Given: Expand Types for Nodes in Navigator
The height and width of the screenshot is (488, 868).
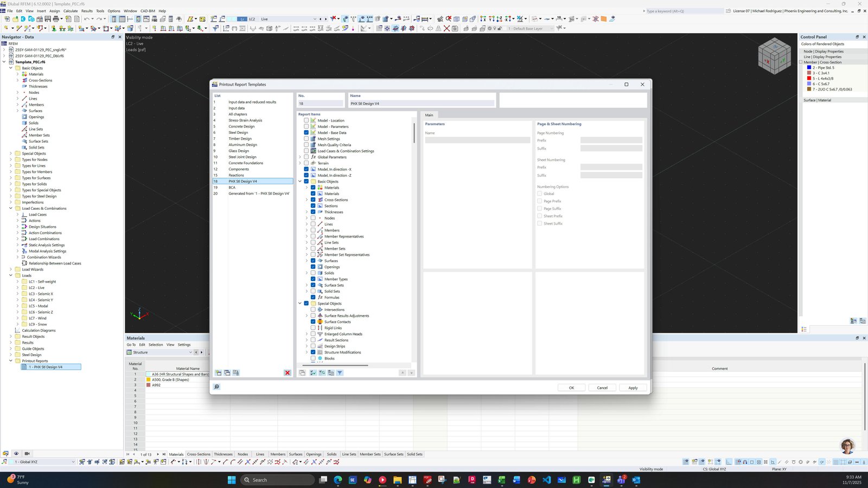Looking at the screenshot, I should click(10, 159).
